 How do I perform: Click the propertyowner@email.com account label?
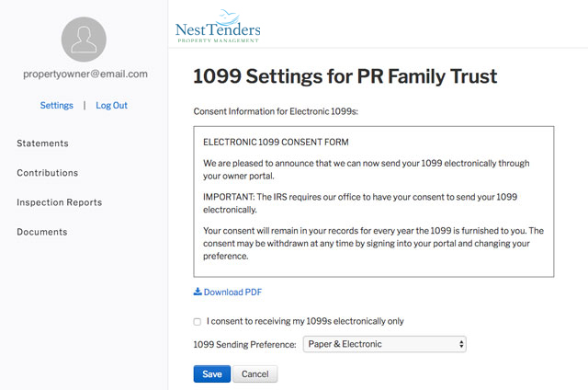[85, 74]
